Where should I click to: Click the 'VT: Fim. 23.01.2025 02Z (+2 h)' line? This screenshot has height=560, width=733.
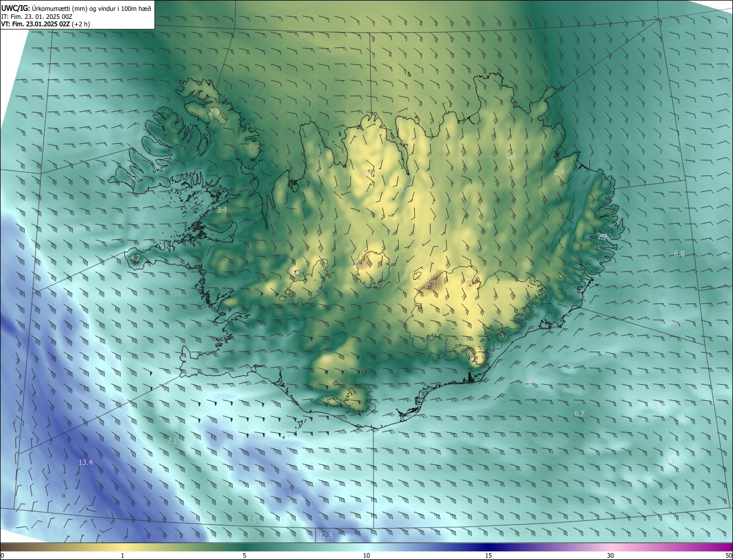(45, 24)
